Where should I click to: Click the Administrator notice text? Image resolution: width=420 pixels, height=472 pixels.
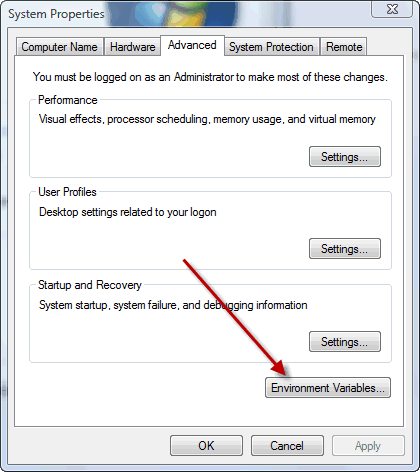210,77
